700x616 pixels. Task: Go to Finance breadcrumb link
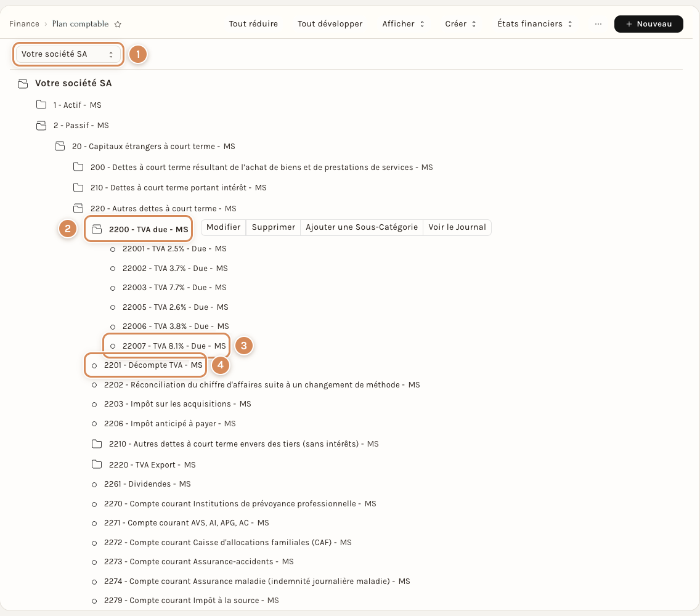pos(24,24)
